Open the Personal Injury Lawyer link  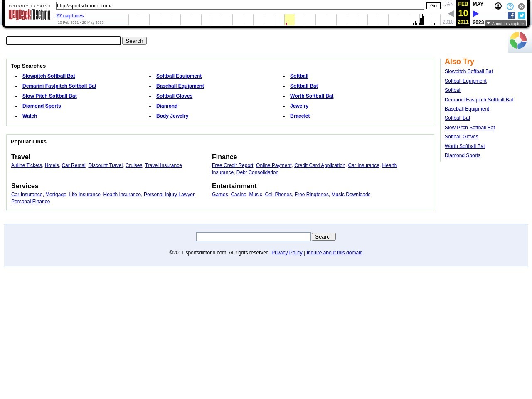pyautogui.click(x=169, y=195)
